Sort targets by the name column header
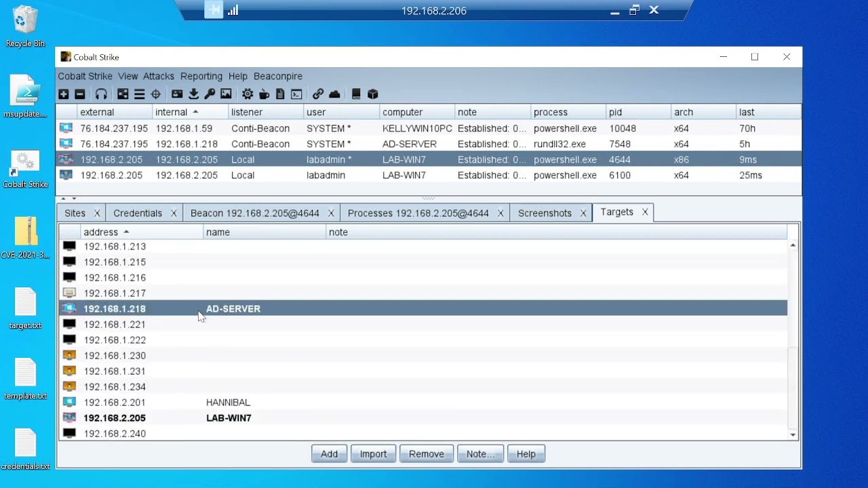 click(x=265, y=232)
